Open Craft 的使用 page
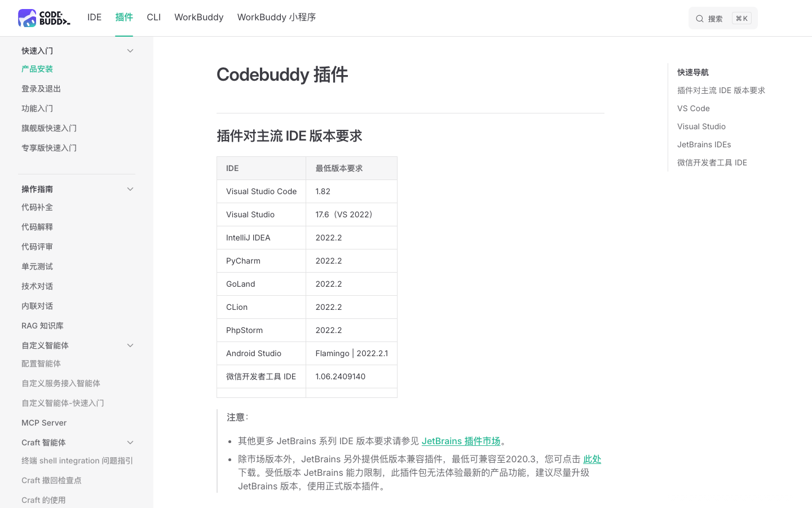This screenshot has height=508, width=812. [x=43, y=500]
